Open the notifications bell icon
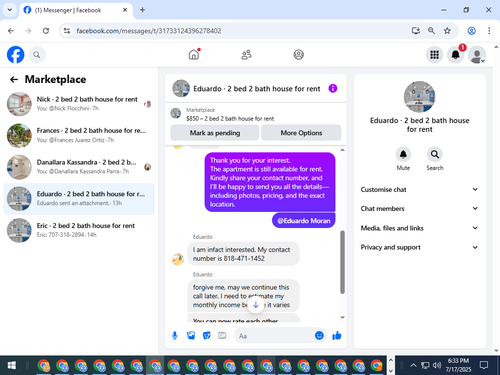The width and height of the screenshot is (500, 375). point(456,55)
